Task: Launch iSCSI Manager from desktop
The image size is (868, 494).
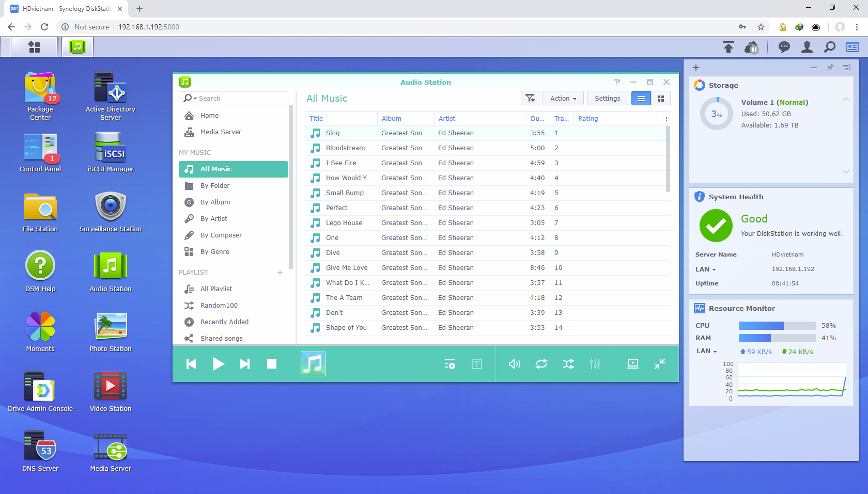Action: pos(111,152)
